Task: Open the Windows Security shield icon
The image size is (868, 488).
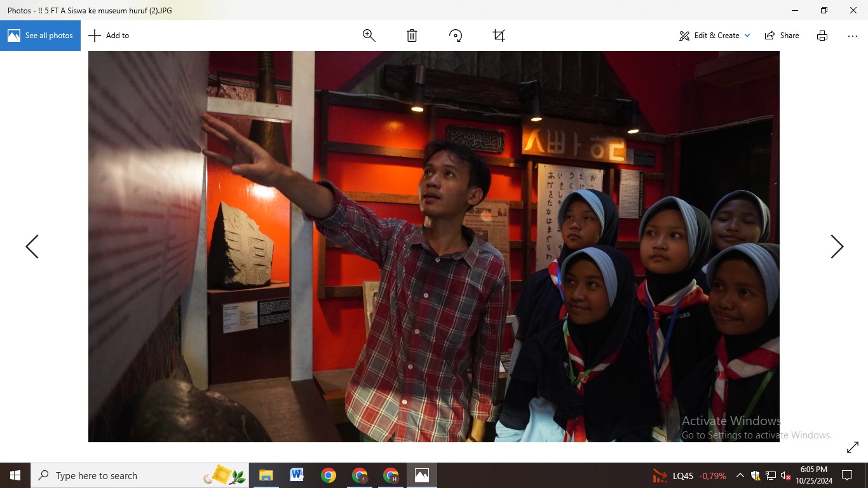Action: click(756, 475)
